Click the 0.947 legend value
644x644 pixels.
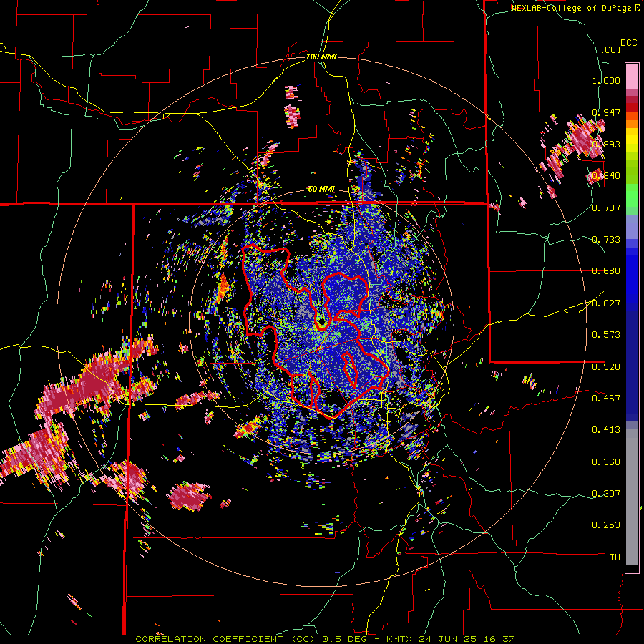[606, 112]
